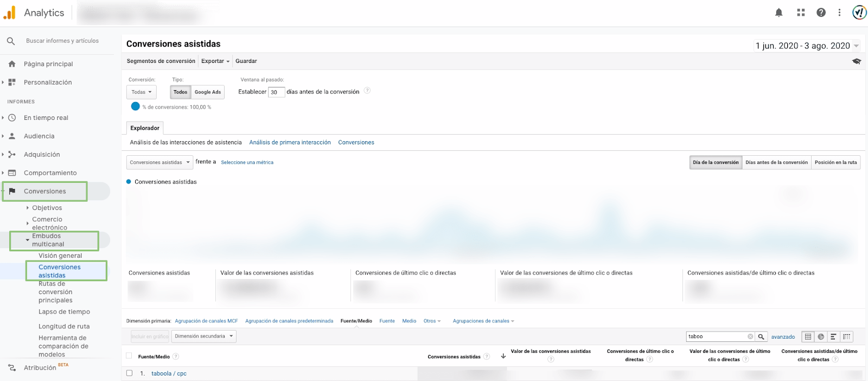Image resolution: width=868 pixels, height=381 pixels.
Task: Click the Buscar informes y artículos field
Action: (x=62, y=41)
